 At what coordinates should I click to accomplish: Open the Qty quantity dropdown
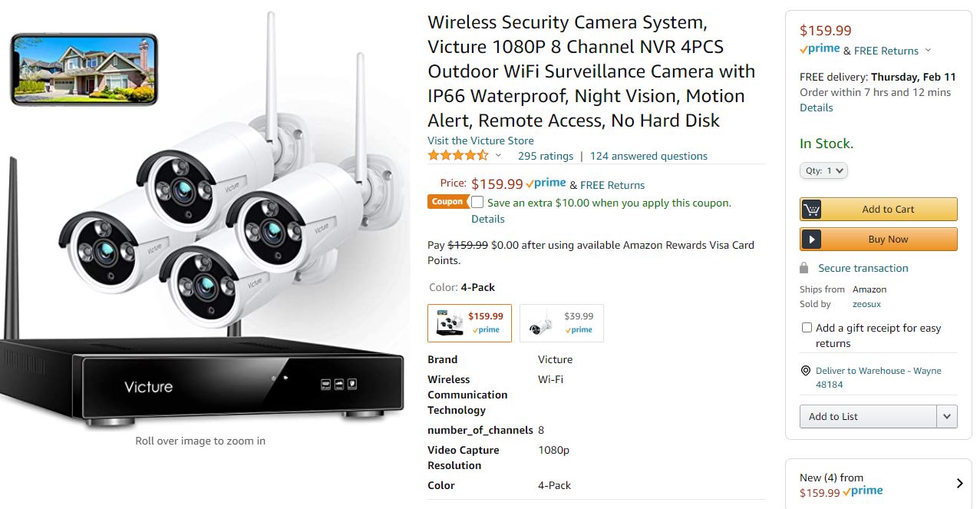click(x=823, y=171)
